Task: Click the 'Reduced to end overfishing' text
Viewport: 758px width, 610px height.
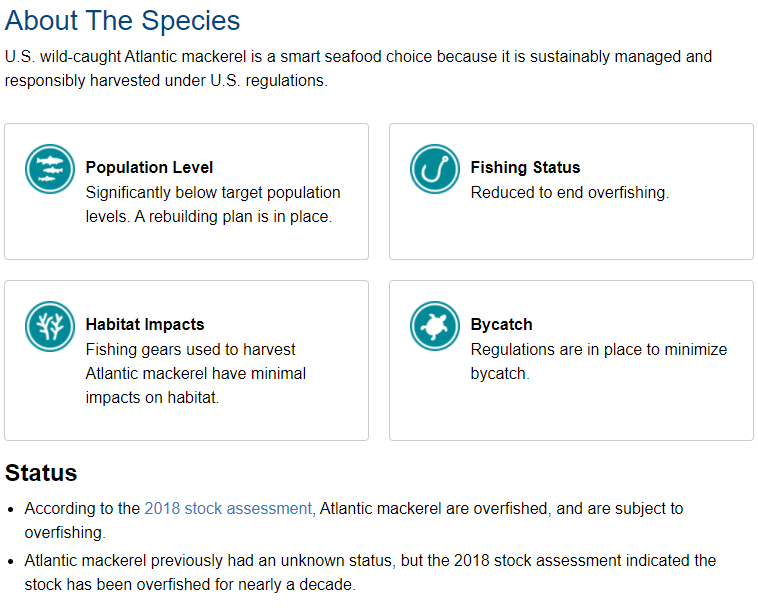Action: pos(569,192)
